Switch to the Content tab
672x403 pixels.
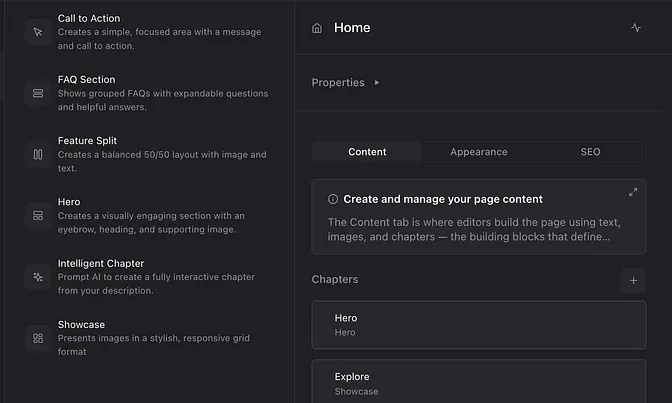(367, 152)
